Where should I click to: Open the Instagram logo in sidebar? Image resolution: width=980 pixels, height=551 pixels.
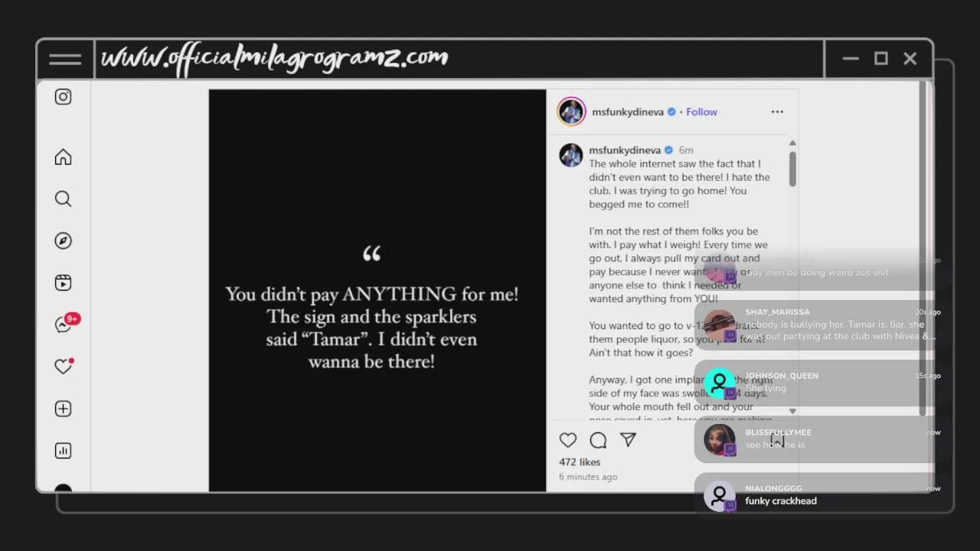(63, 96)
